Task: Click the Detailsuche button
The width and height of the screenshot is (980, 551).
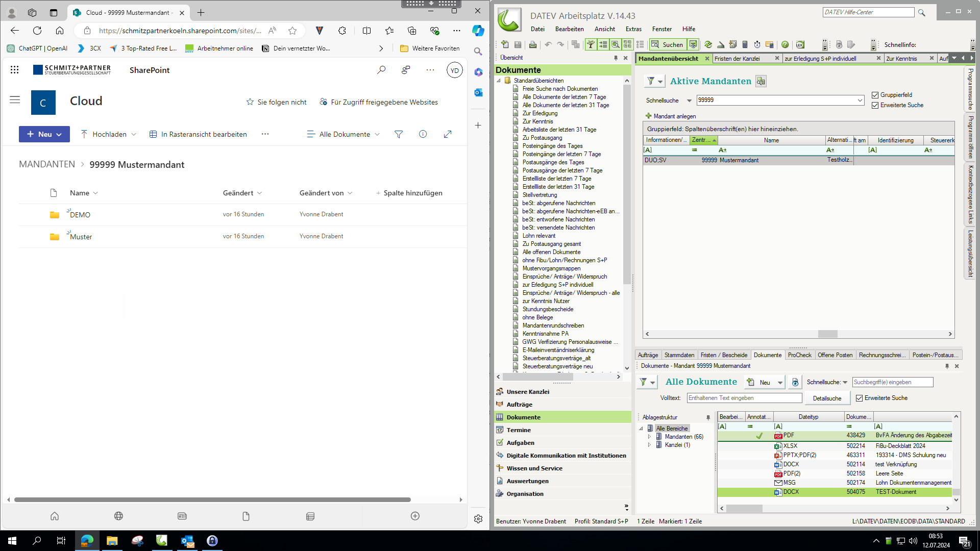Action: [x=827, y=398]
